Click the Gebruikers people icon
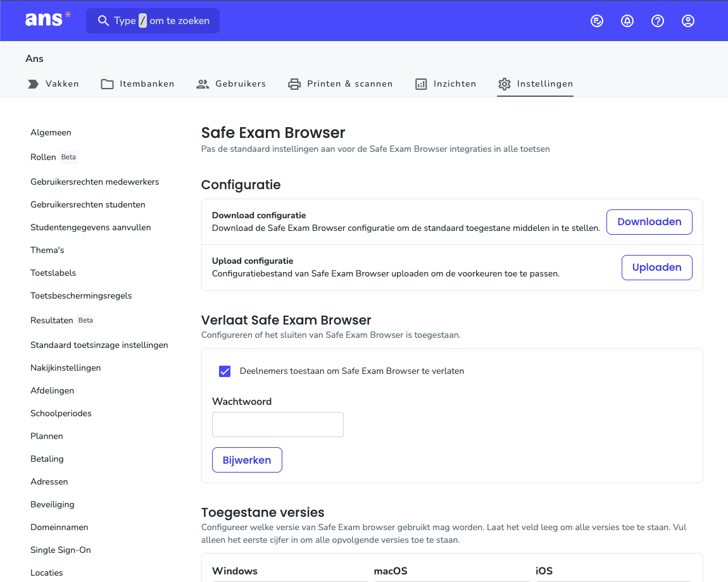 203,84
